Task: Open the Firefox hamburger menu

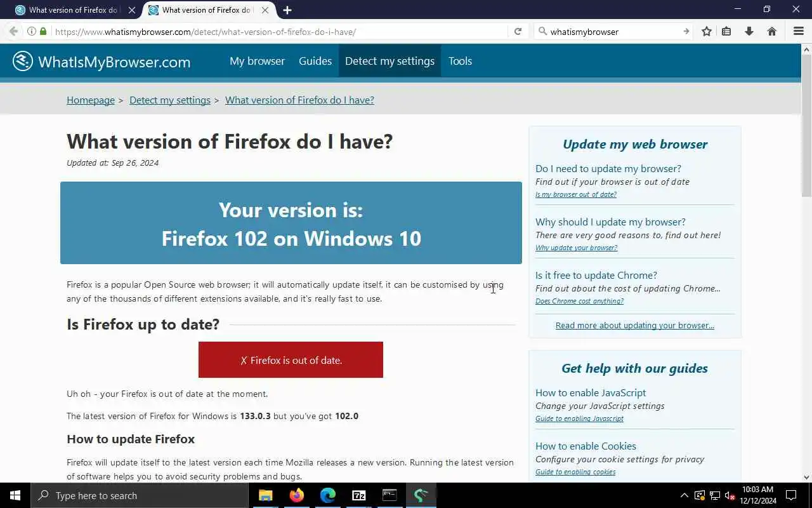Action: [799, 31]
